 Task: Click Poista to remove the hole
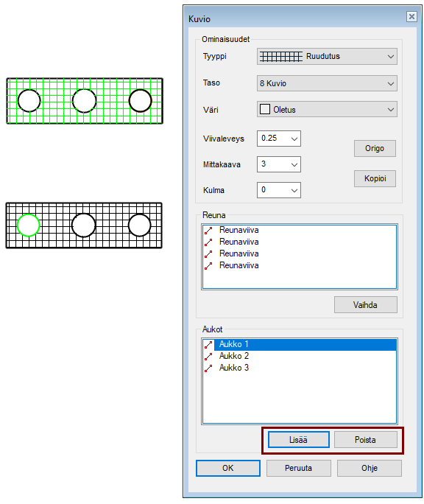(366, 440)
